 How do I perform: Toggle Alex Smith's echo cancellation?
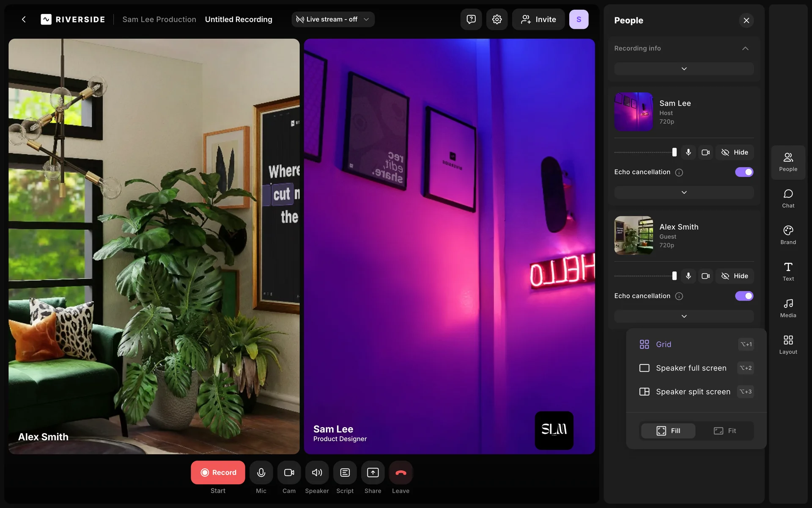point(744,296)
